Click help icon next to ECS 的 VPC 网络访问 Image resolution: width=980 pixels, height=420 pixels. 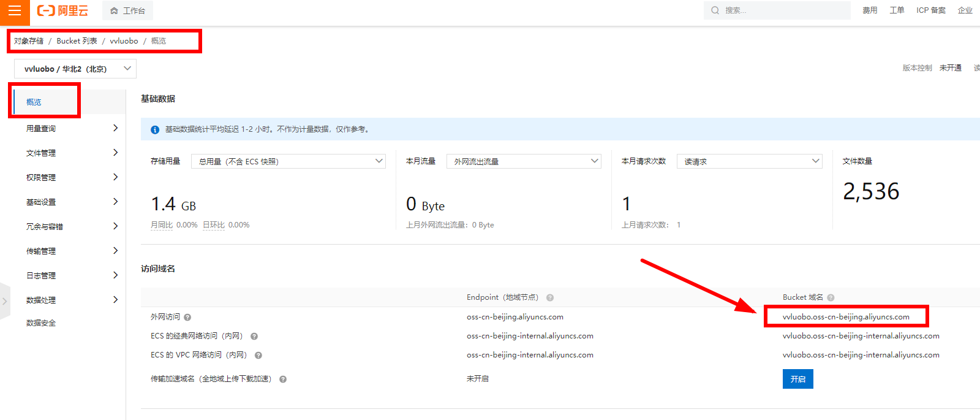258,355
